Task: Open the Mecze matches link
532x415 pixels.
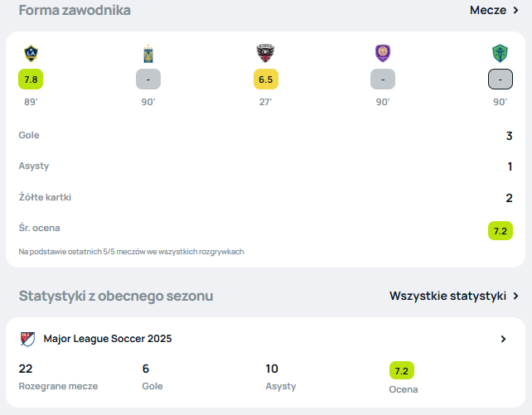Action: tap(488, 10)
